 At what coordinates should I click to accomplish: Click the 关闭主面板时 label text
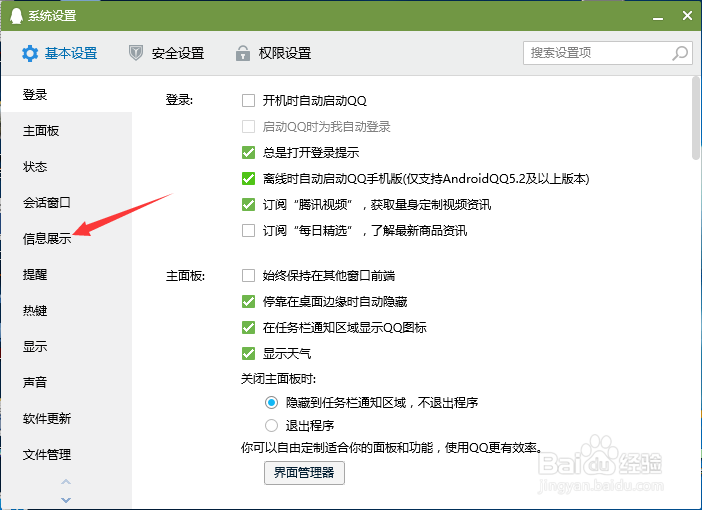pyautogui.click(x=278, y=379)
